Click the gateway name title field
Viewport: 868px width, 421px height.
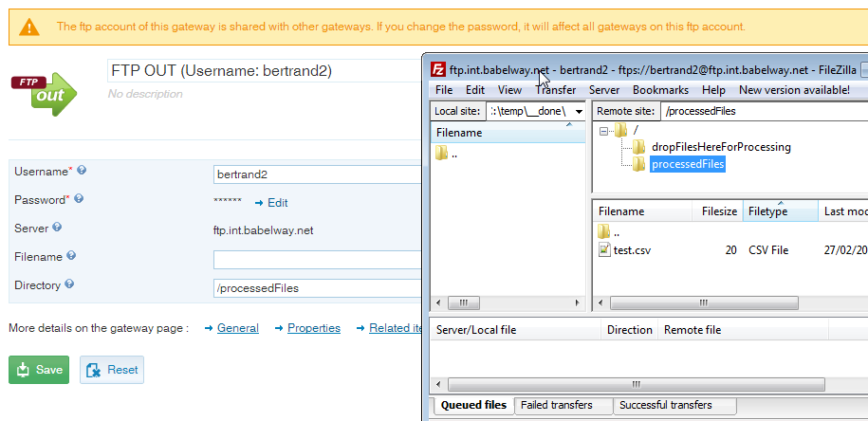pyautogui.click(x=265, y=71)
